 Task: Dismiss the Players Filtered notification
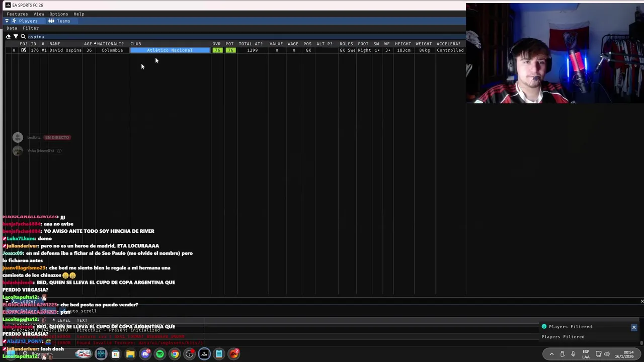[x=634, y=327]
